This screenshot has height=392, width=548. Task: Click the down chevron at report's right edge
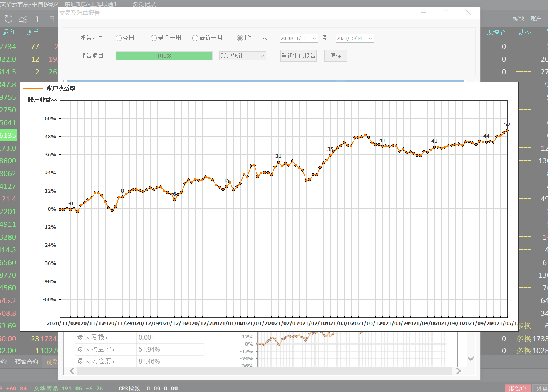470,358
